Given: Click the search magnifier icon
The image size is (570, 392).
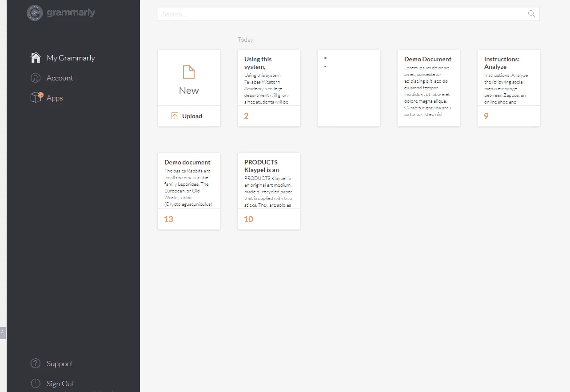Looking at the screenshot, I should click(531, 14).
